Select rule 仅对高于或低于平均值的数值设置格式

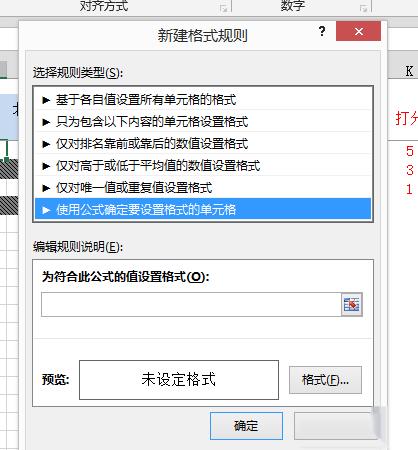(203, 166)
